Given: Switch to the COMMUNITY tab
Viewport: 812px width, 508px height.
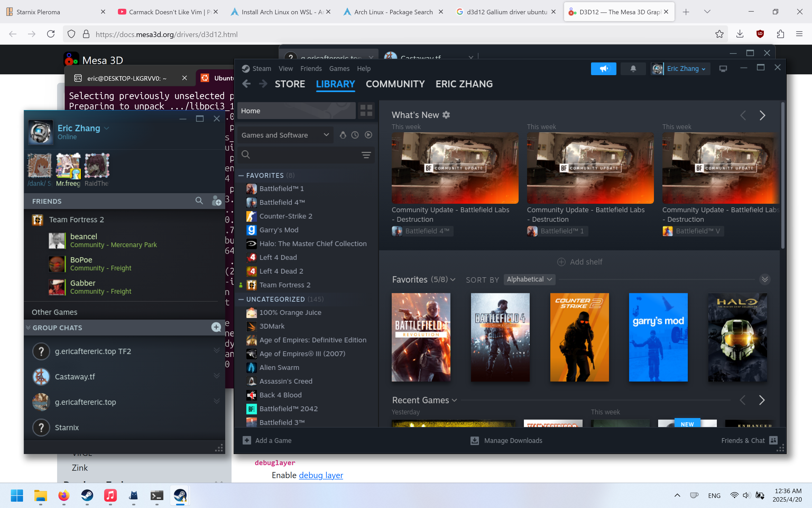Looking at the screenshot, I should [395, 84].
